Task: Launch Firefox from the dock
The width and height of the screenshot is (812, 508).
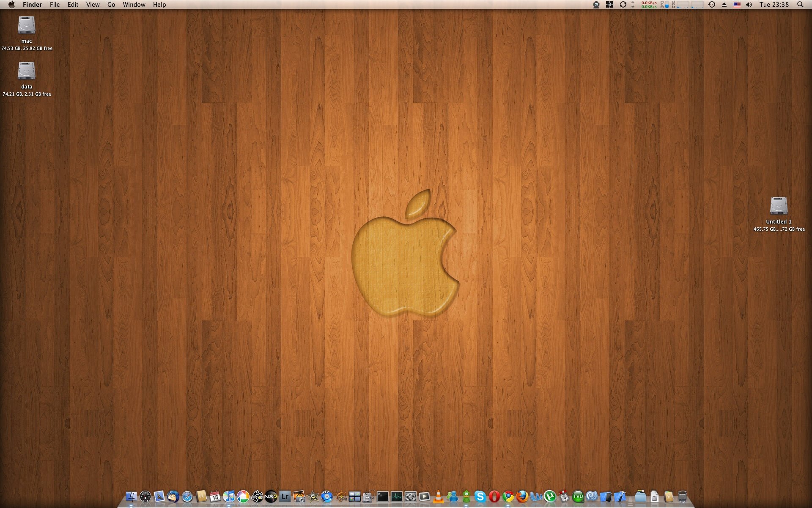Action: pyautogui.click(x=522, y=496)
